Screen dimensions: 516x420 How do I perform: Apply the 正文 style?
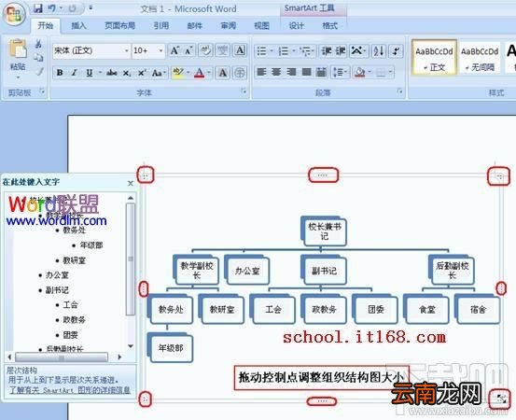pos(434,57)
